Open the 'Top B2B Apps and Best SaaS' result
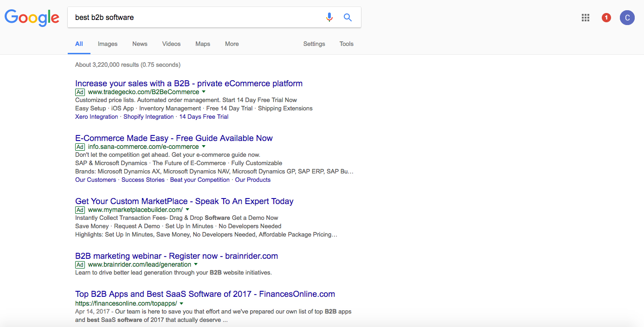The height and width of the screenshot is (327, 644). pyautogui.click(x=205, y=294)
